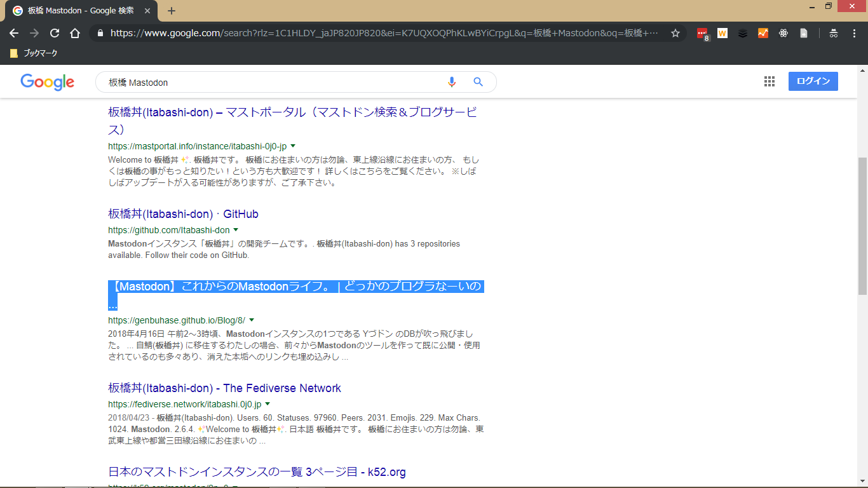
Task: Open a new tab with the plus button
Action: click(x=172, y=11)
